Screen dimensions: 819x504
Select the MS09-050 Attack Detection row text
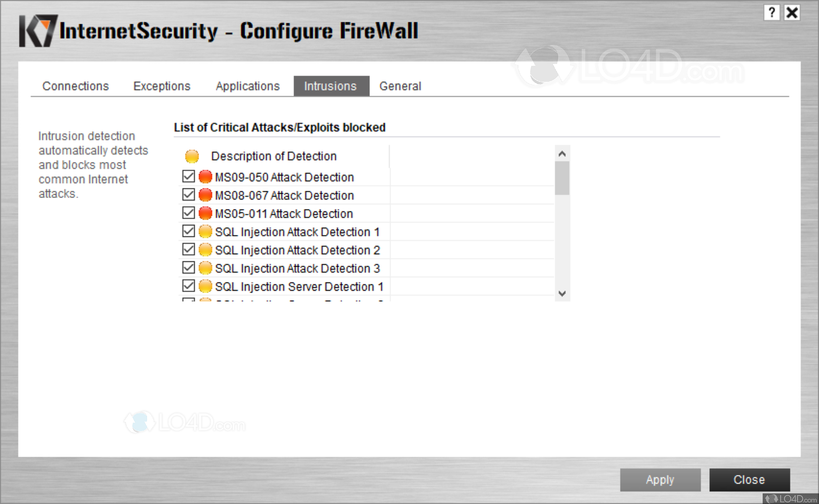pos(285,177)
